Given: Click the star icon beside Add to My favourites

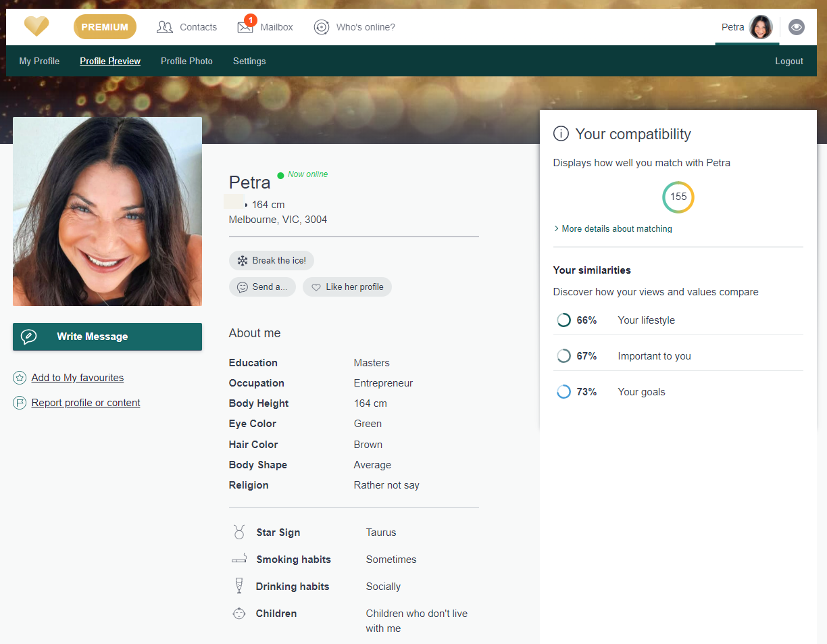Looking at the screenshot, I should (x=20, y=378).
